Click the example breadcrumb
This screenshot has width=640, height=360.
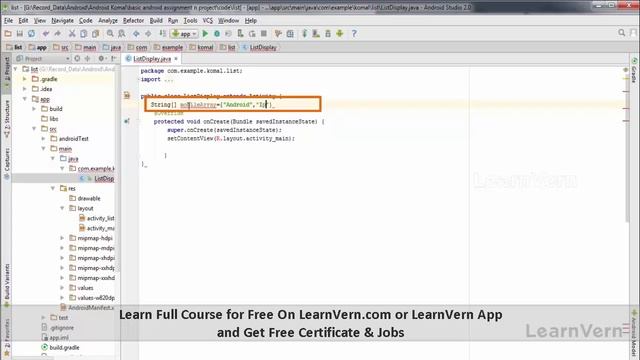168,47
